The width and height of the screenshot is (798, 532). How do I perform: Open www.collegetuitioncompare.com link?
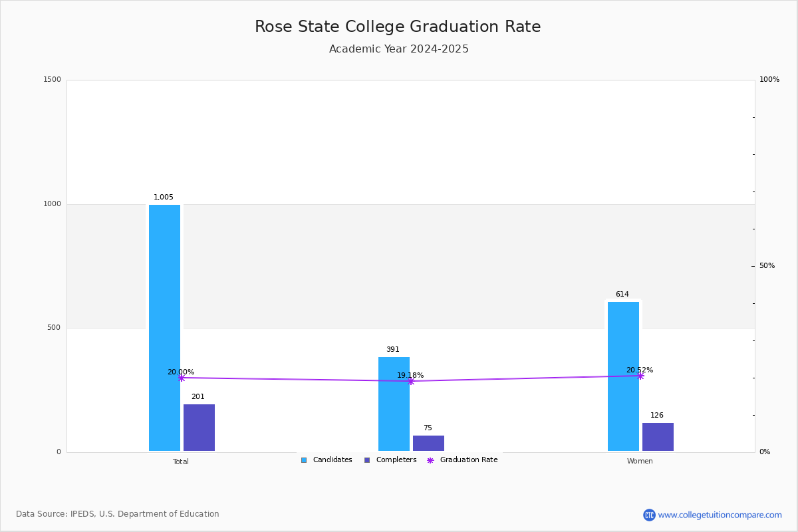click(720, 515)
